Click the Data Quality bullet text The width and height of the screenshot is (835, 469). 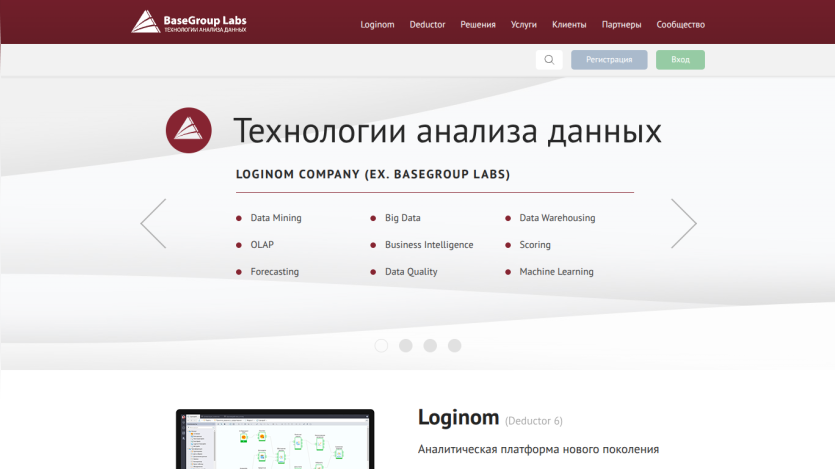[411, 271]
